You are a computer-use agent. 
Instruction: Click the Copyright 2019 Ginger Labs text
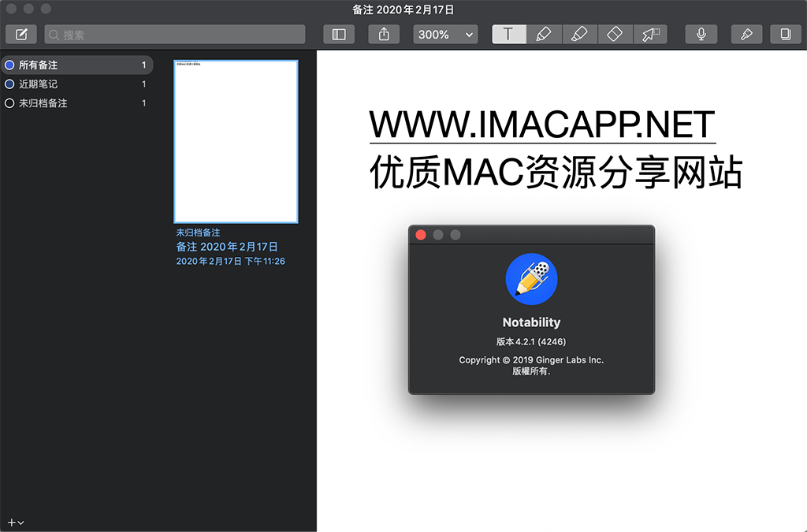(x=531, y=360)
